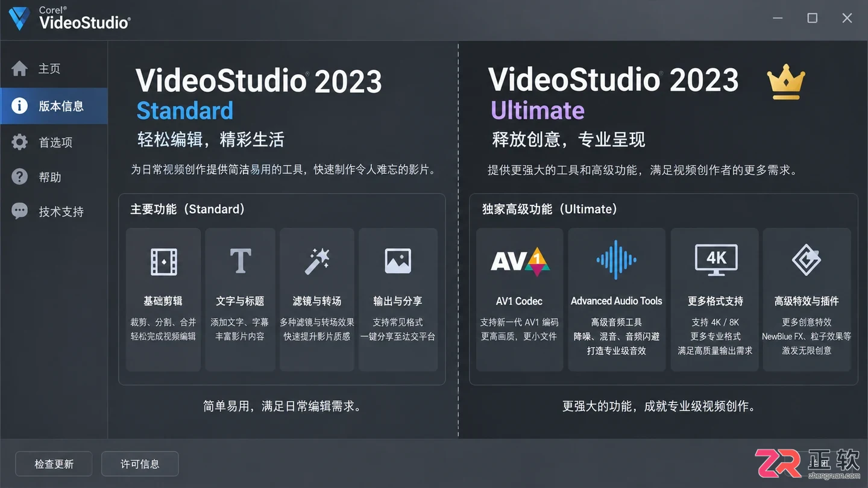Click the magic wand icon above 滤镜与转场
This screenshot has height=488, width=868.
(x=316, y=261)
